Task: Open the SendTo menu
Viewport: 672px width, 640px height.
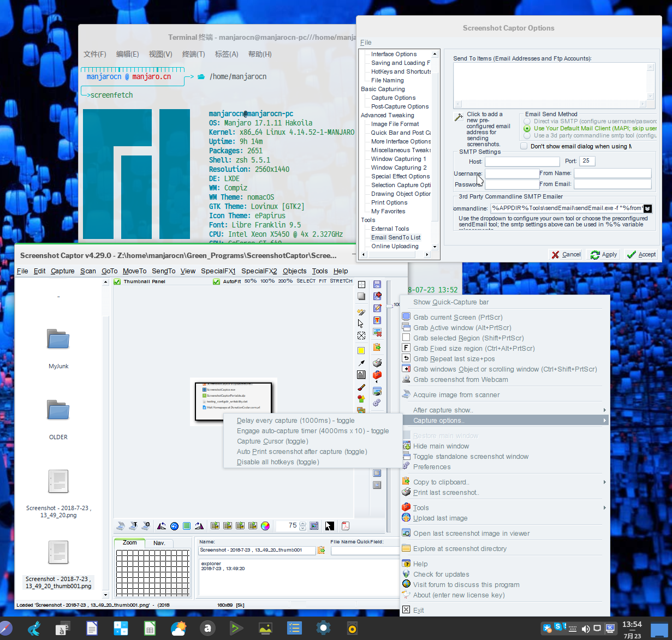Action: click(164, 271)
